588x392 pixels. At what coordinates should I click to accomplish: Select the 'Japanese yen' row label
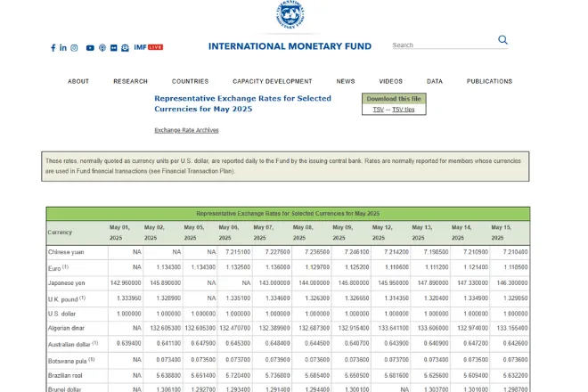click(67, 283)
